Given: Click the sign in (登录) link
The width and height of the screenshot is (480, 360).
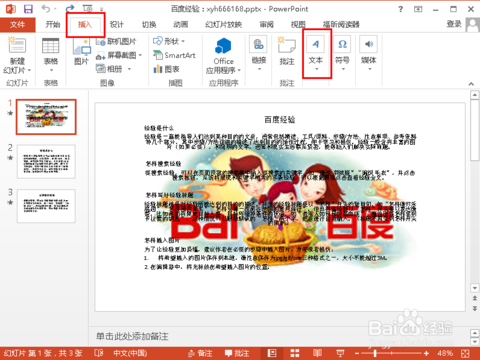Looking at the screenshot, I should point(454,24).
